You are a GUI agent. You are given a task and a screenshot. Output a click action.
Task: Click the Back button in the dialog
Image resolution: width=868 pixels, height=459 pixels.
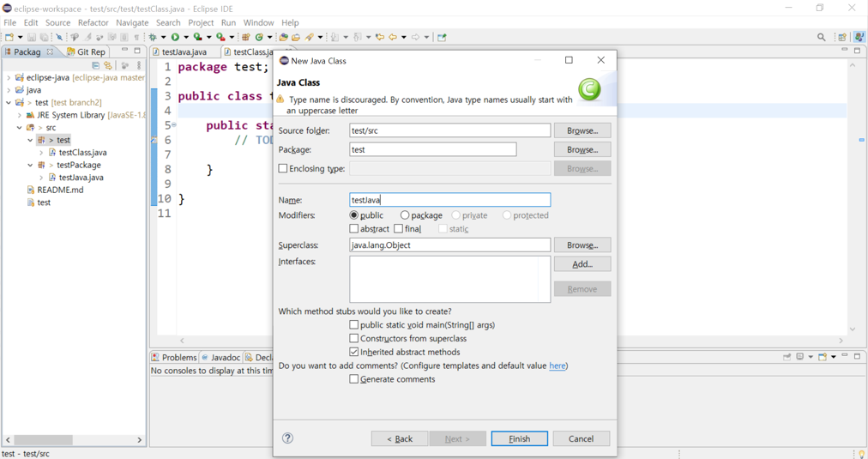[x=400, y=438]
